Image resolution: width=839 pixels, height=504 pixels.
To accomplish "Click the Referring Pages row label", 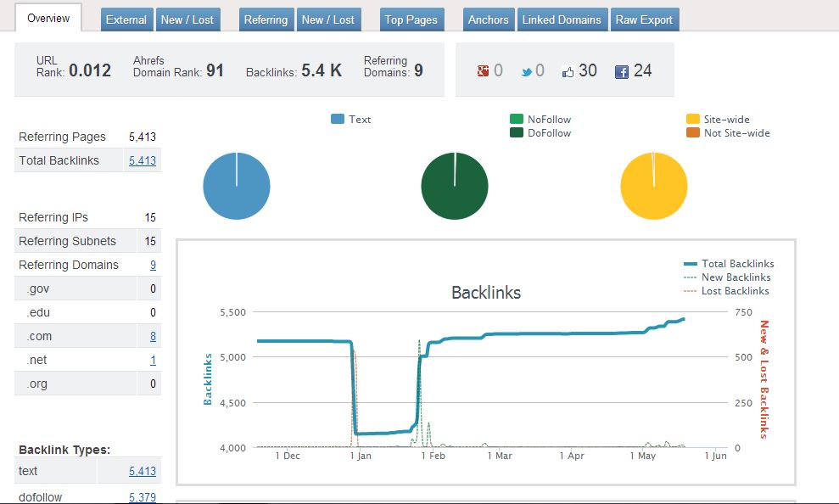I will coord(62,137).
